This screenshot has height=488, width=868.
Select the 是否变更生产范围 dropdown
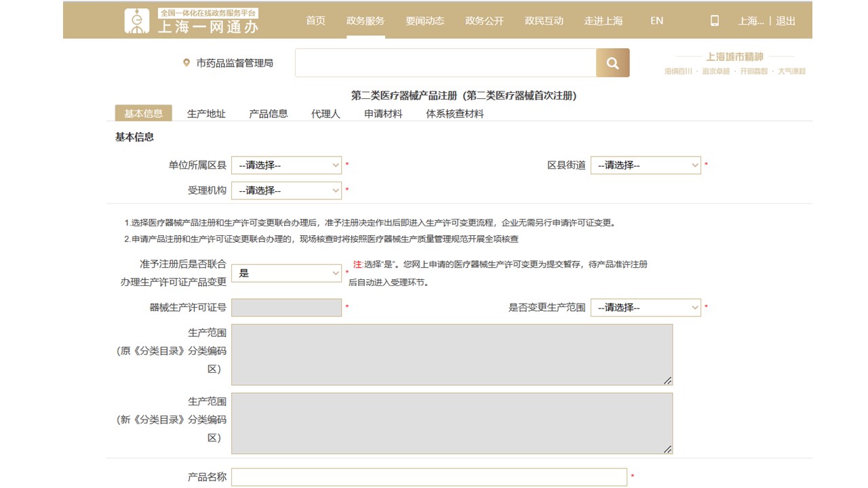click(645, 308)
